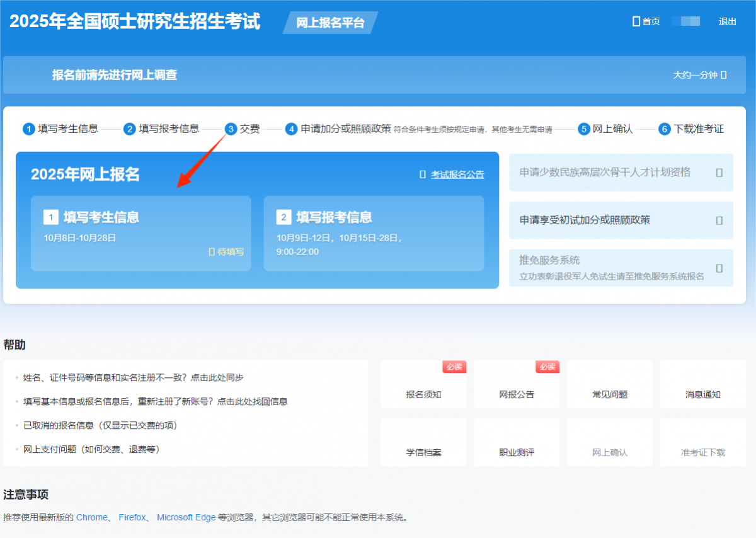
Task: Open the 报名须知 must-read tile
Action: [x=423, y=386]
